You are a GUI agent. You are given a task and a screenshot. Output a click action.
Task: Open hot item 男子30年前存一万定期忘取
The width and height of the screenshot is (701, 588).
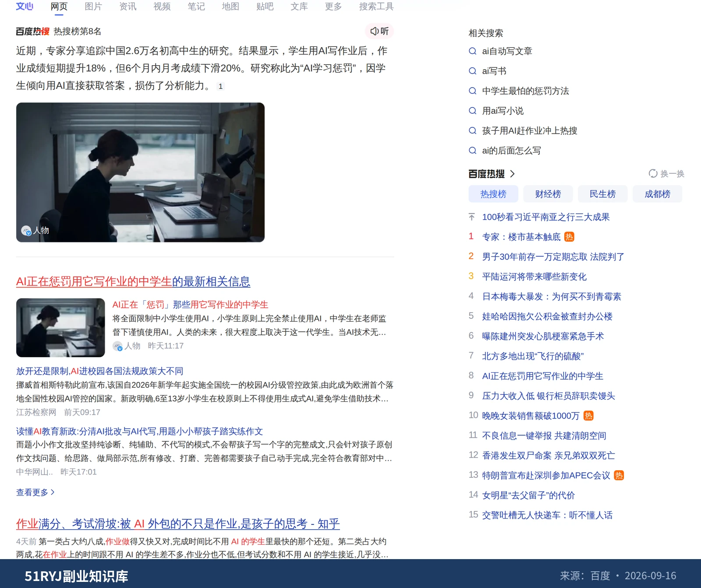[x=553, y=257]
